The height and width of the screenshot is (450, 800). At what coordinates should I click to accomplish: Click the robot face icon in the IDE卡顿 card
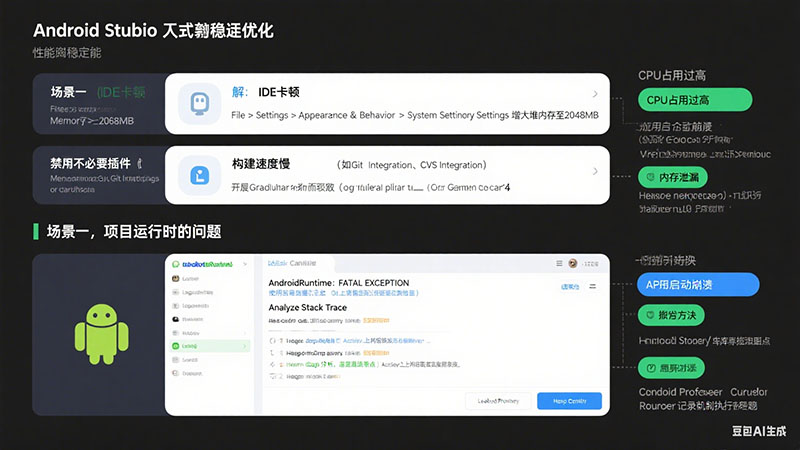199,104
